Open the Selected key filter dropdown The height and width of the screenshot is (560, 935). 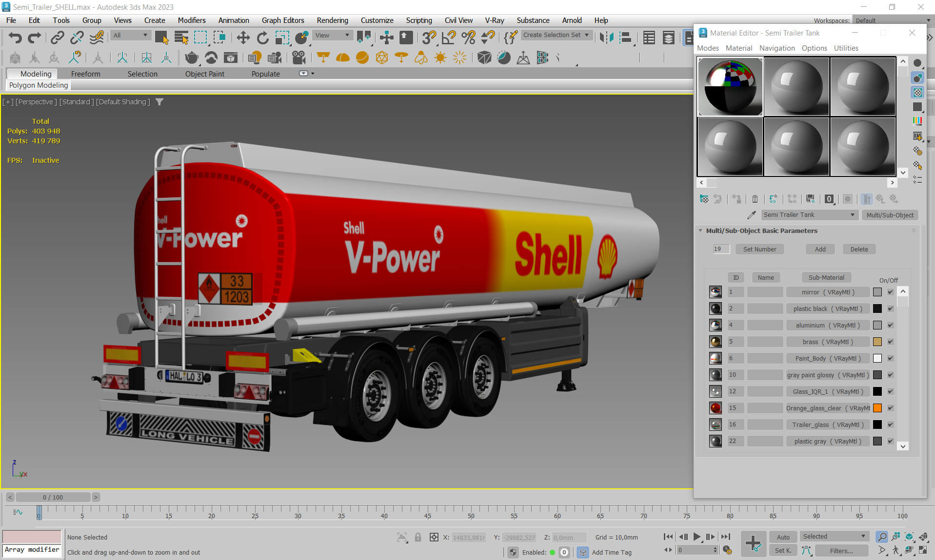tap(835, 536)
